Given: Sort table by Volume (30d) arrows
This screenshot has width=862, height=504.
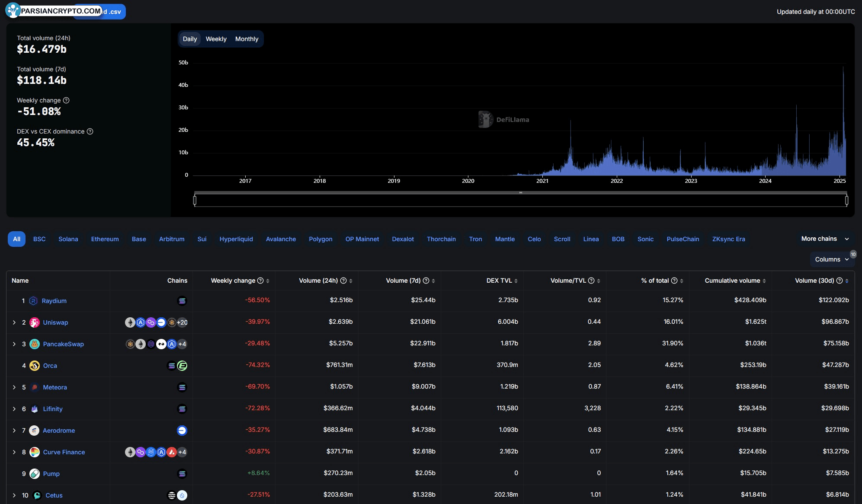Looking at the screenshot, I should [x=847, y=281].
